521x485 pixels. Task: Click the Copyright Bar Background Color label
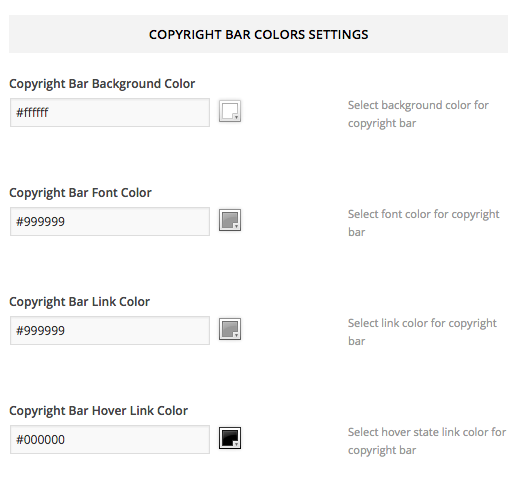102,84
